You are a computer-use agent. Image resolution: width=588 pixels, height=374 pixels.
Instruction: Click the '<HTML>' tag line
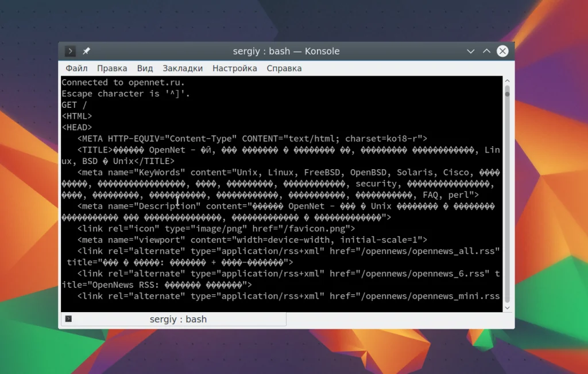tap(77, 116)
